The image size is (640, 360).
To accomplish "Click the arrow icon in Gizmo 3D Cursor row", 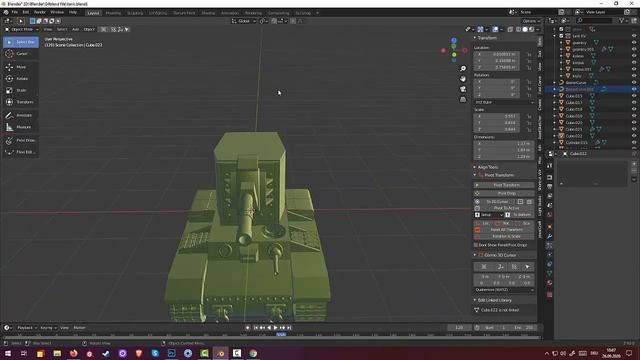I will click(x=527, y=267).
